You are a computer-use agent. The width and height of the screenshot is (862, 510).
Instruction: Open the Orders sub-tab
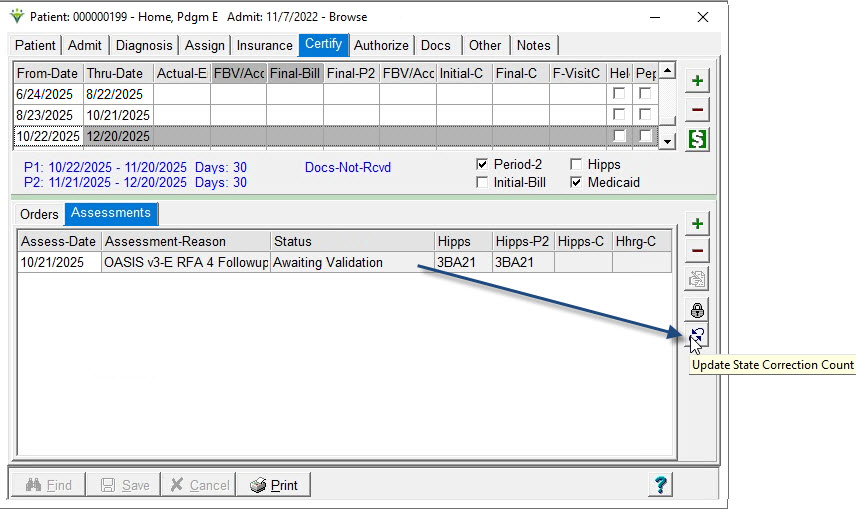pos(40,215)
